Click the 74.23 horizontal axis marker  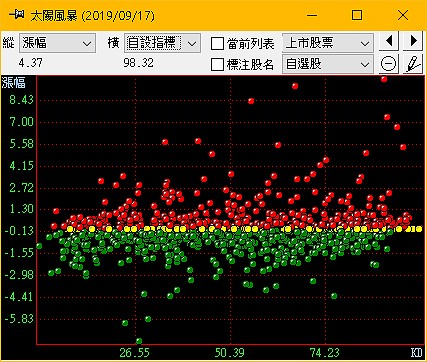point(325,353)
